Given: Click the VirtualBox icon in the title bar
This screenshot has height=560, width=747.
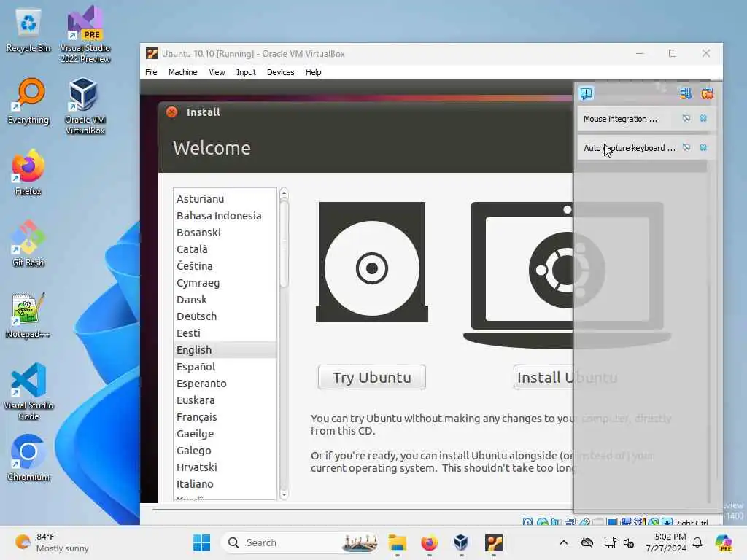Looking at the screenshot, I should (152, 53).
